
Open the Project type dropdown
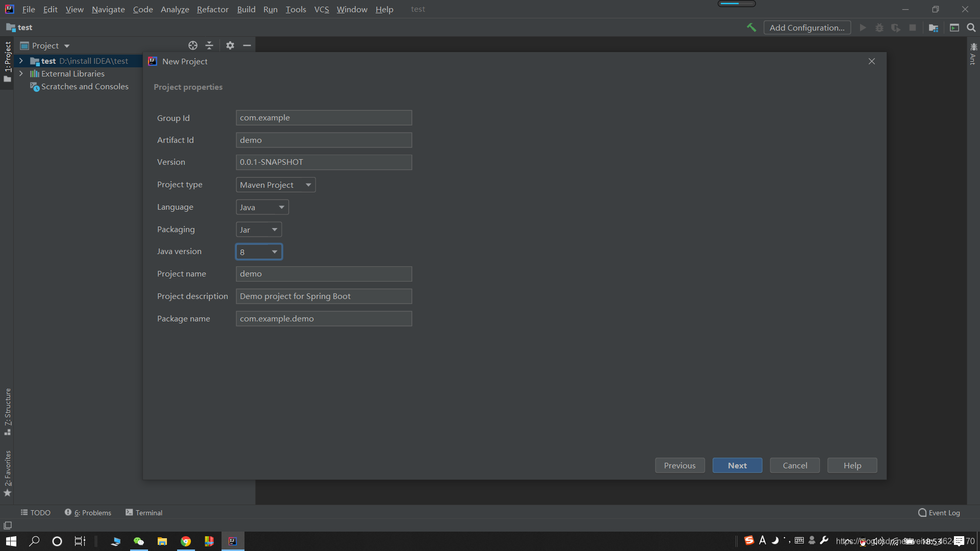[276, 185]
